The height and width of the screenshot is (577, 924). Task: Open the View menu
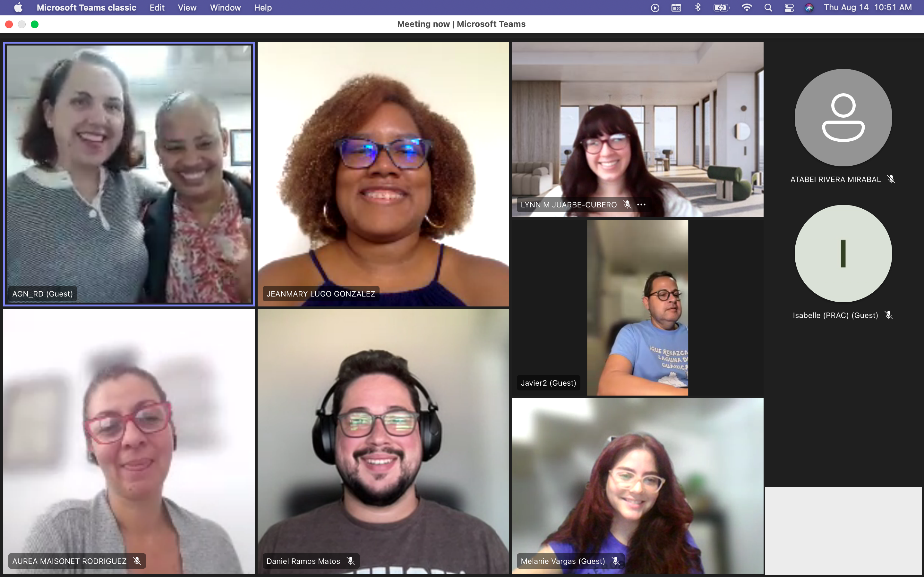point(187,8)
